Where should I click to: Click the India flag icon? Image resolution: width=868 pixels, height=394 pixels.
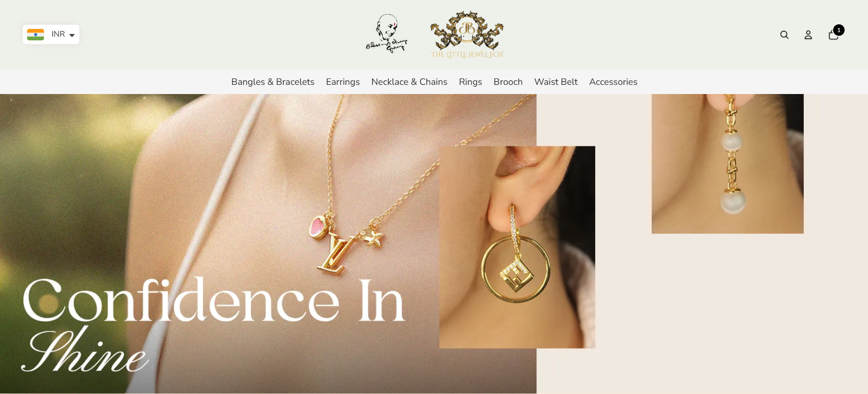[x=35, y=34]
